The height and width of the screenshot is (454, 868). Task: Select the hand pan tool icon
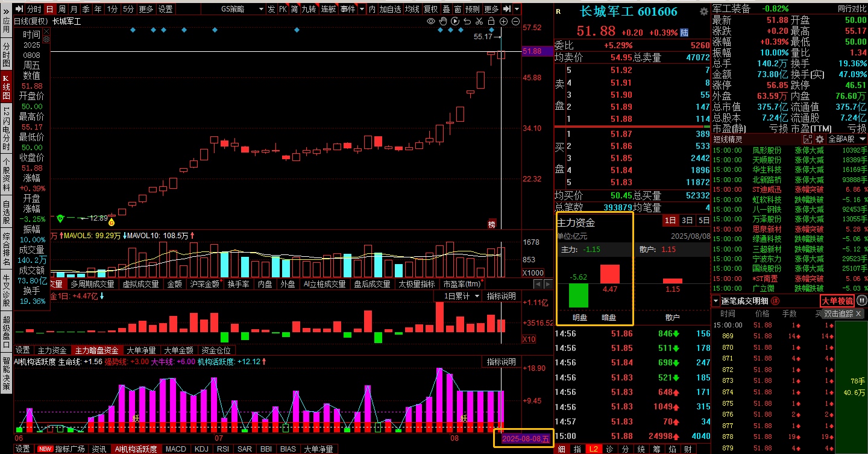tap(443, 21)
